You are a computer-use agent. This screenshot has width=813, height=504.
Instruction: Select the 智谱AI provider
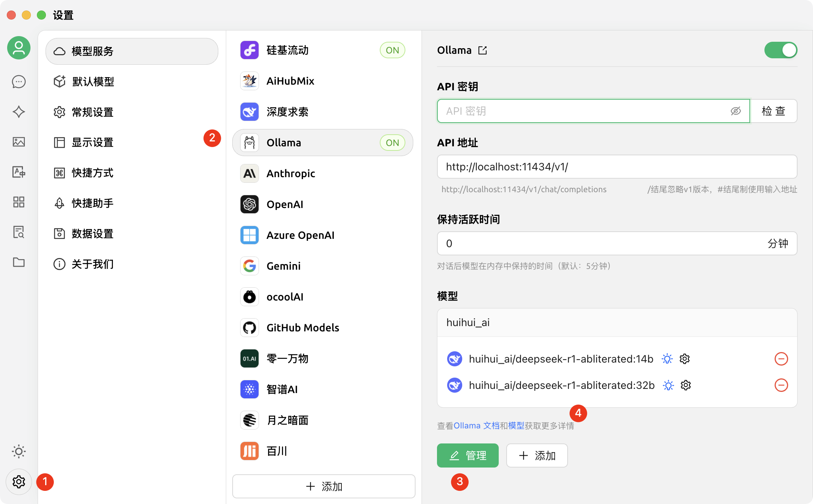pos(323,389)
